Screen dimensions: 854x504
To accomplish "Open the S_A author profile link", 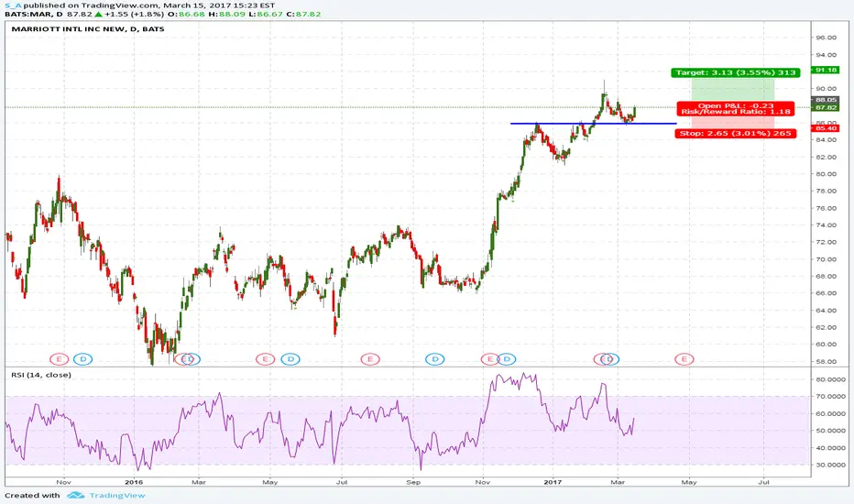I will pos(13,5).
